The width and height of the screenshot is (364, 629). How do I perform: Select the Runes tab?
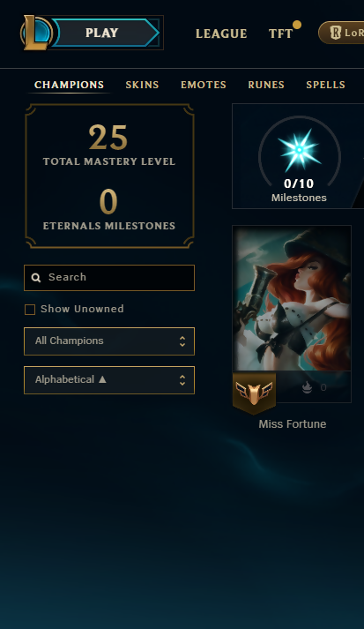(x=266, y=85)
